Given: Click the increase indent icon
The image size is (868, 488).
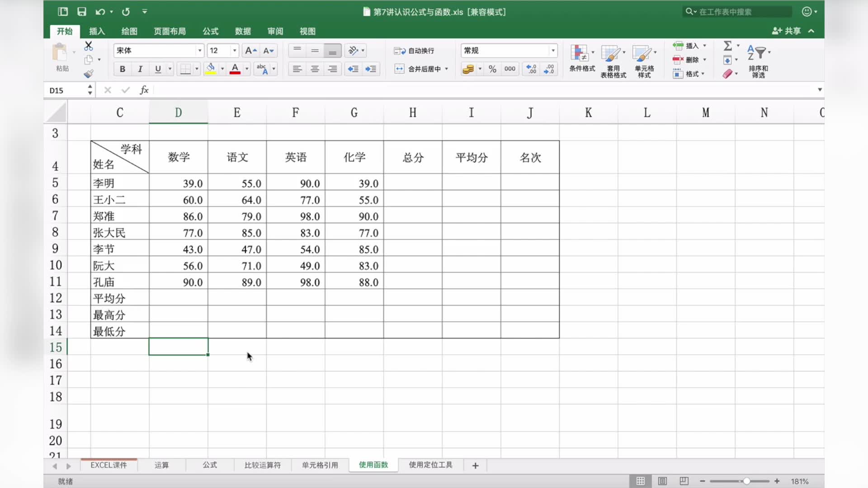Looking at the screenshot, I should (x=371, y=69).
